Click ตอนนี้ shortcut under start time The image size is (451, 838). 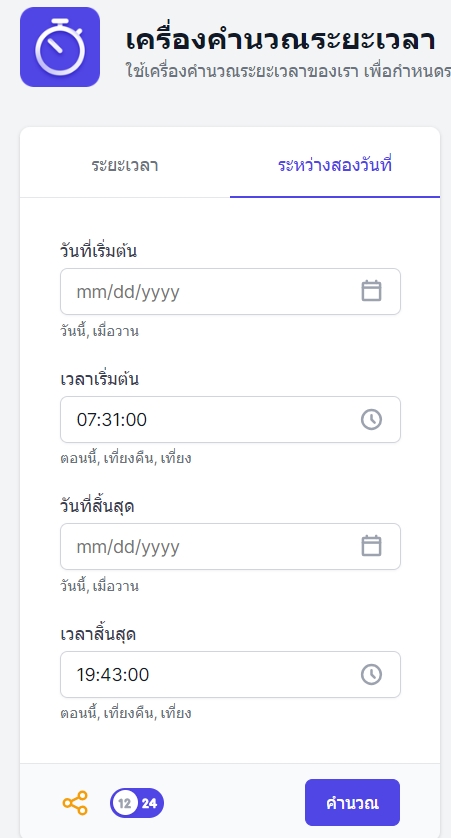pos(79,459)
